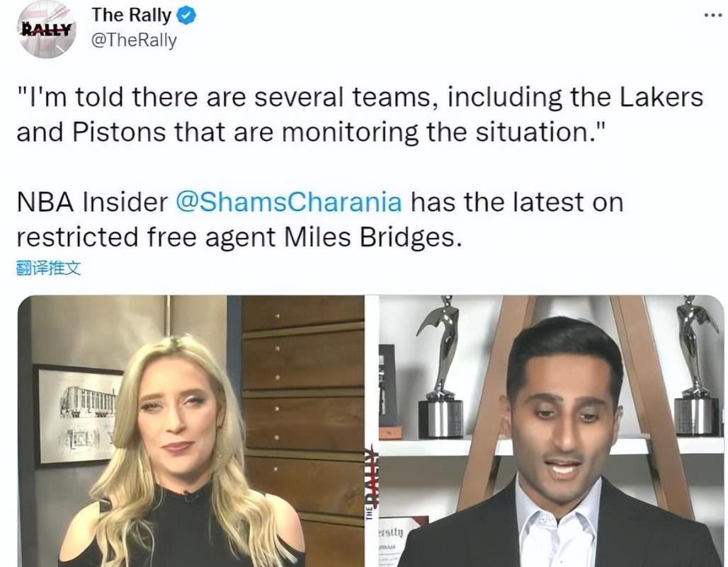This screenshot has width=728, height=567.
Task: Click the trophy statue at far right
Action: [695, 366]
